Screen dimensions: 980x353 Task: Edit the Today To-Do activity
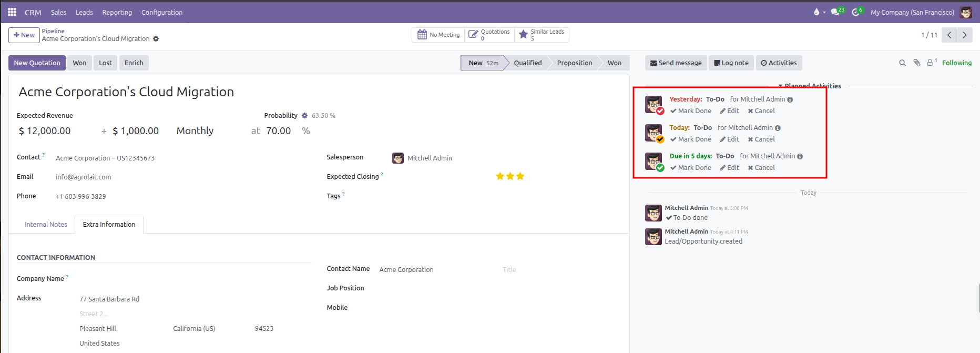[729, 139]
